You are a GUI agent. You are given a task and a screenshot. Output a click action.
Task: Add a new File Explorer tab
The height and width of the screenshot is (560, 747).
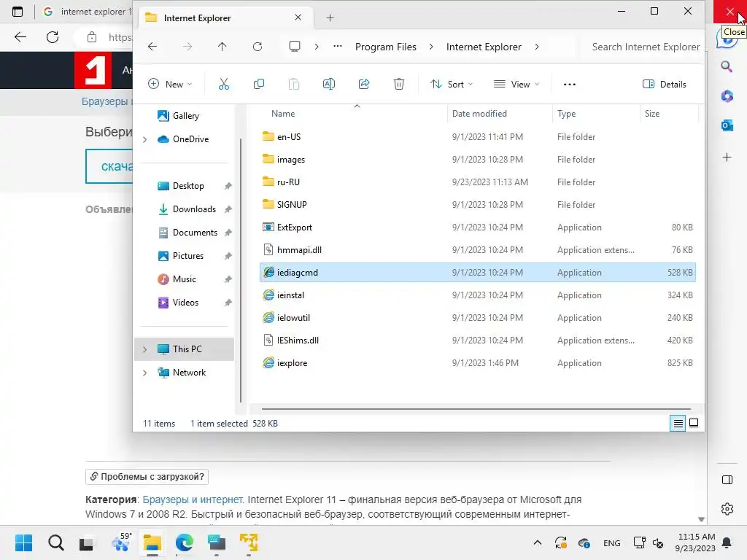pos(330,18)
